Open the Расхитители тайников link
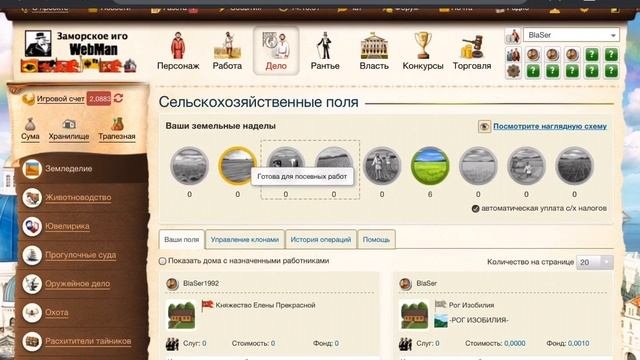Viewport: 640px width, 360px height. click(x=88, y=341)
